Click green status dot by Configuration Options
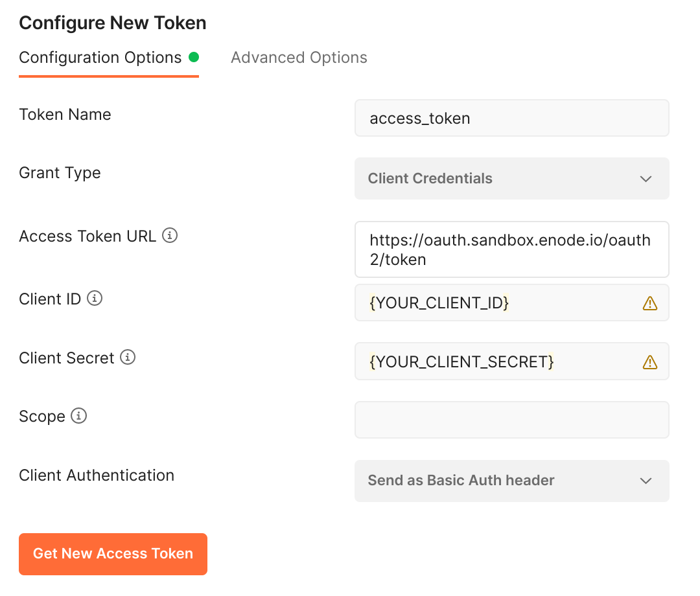This screenshot has width=700, height=596. coord(193,57)
